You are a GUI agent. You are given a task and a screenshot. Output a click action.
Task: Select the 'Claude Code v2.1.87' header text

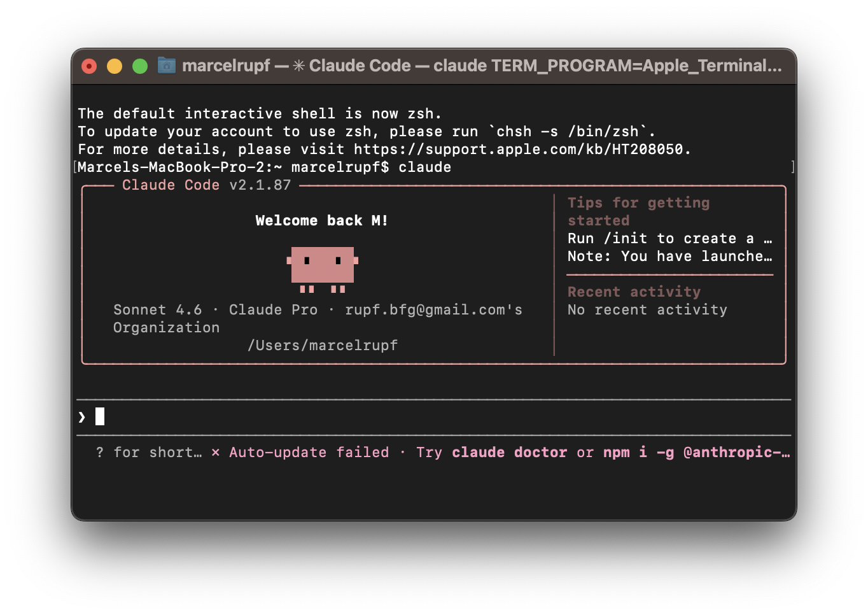206,185
